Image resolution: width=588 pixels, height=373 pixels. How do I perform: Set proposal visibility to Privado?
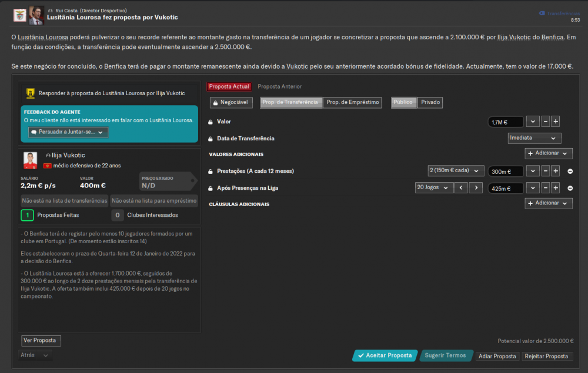pyautogui.click(x=430, y=102)
